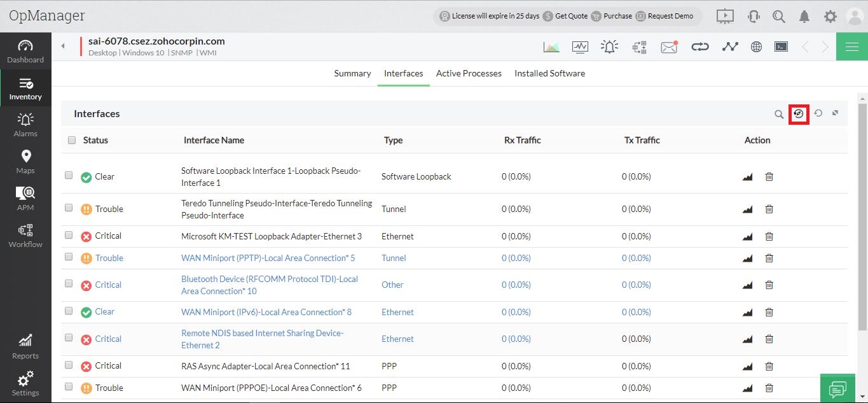Click the rediscover interfaces icon
Viewport: 868px width, 403px height.
click(x=799, y=114)
